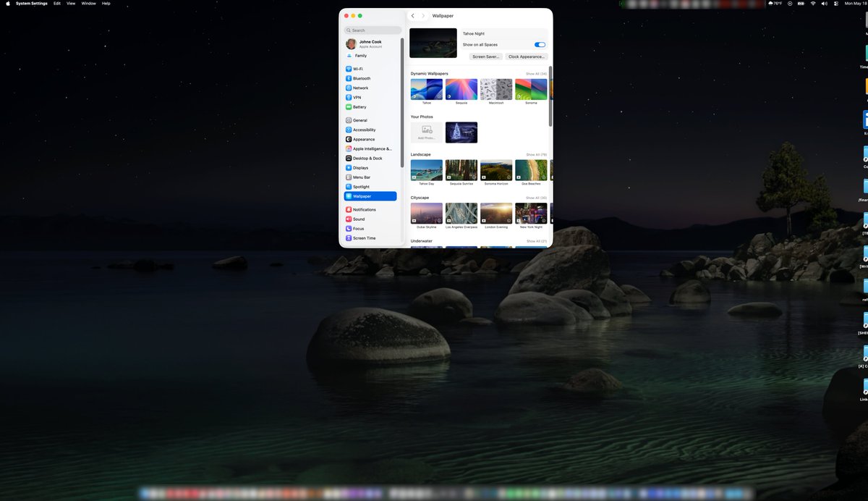The image size is (868, 501).
Task: Go to Focus settings
Action: coord(370,228)
